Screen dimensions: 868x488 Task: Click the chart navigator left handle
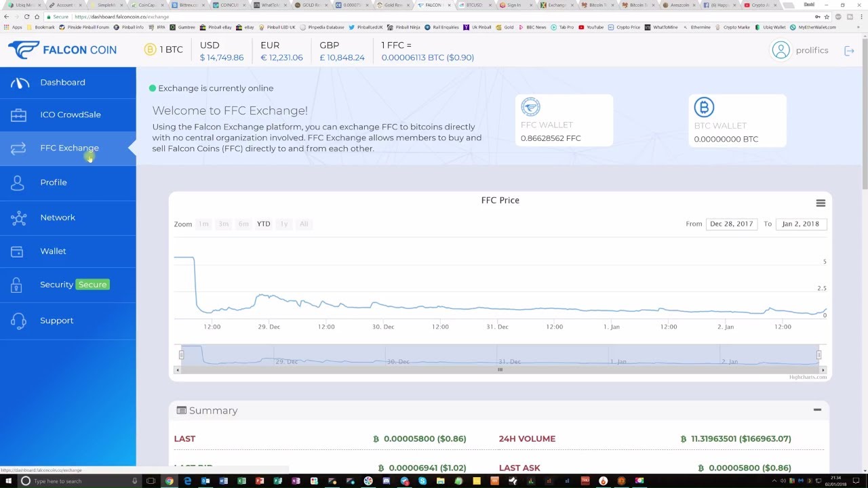[181, 354]
